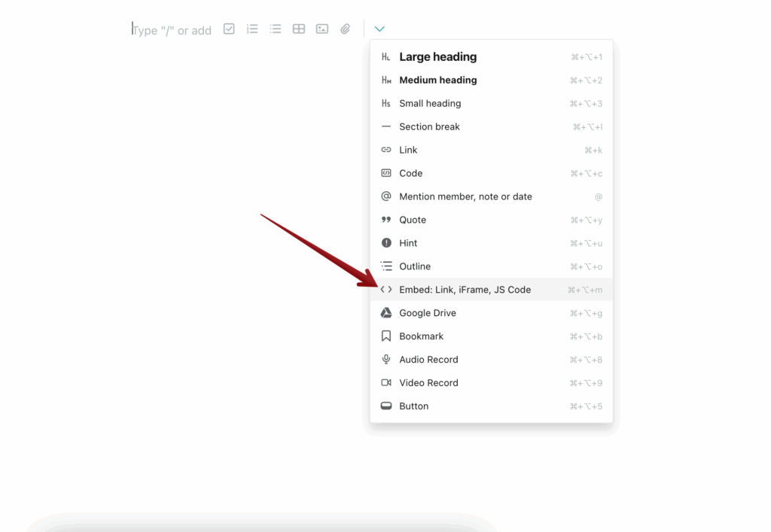Viewport: 771px width, 532px height.
Task: Click the Code block icon
Action: click(x=386, y=174)
